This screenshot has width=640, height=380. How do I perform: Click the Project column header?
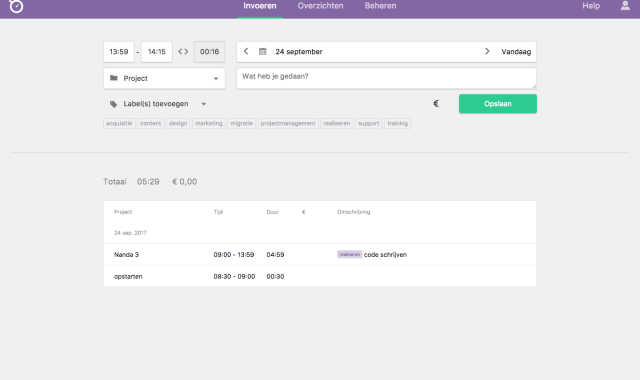click(123, 212)
